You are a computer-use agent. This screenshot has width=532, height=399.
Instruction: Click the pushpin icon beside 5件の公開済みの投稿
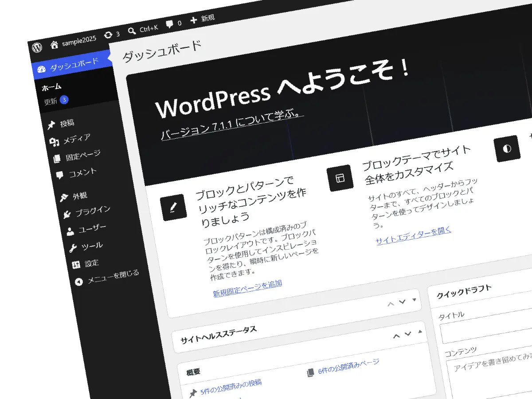193,394
